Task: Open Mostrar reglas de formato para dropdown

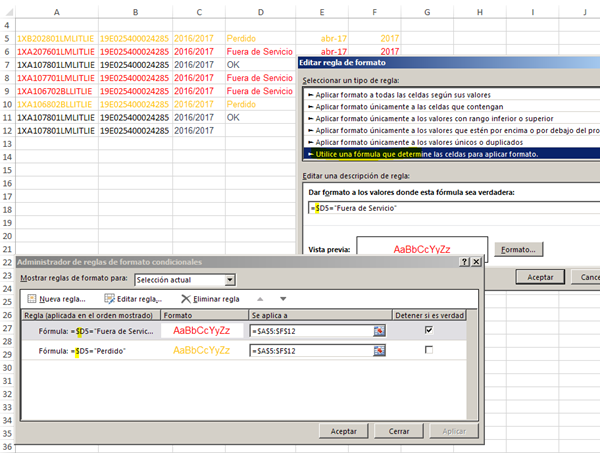Action: click(230, 280)
